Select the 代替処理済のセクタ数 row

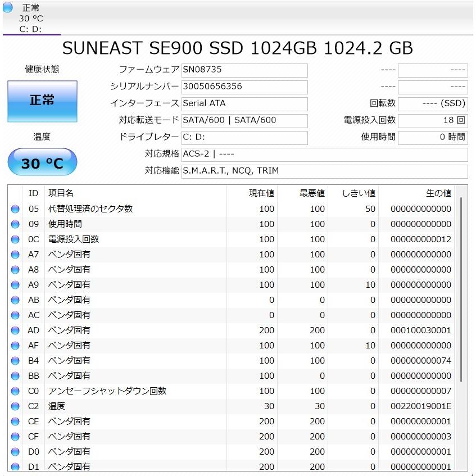click(232, 209)
